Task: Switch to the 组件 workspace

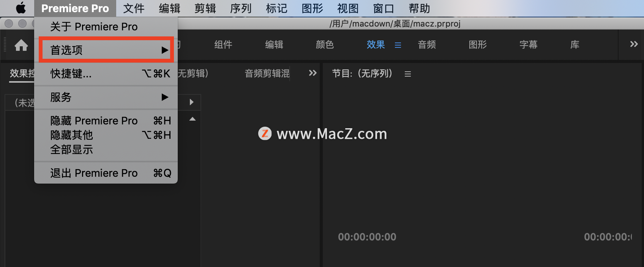Action: pyautogui.click(x=223, y=45)
